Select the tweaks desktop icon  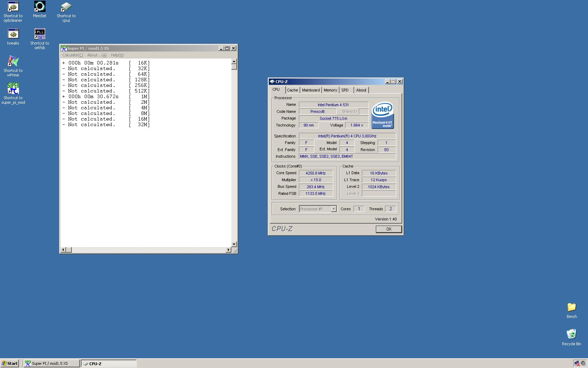[13, 37]
